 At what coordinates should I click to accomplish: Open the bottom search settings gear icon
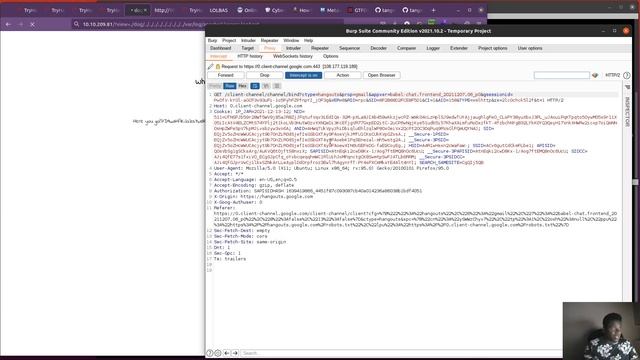(x=218, y=353)
